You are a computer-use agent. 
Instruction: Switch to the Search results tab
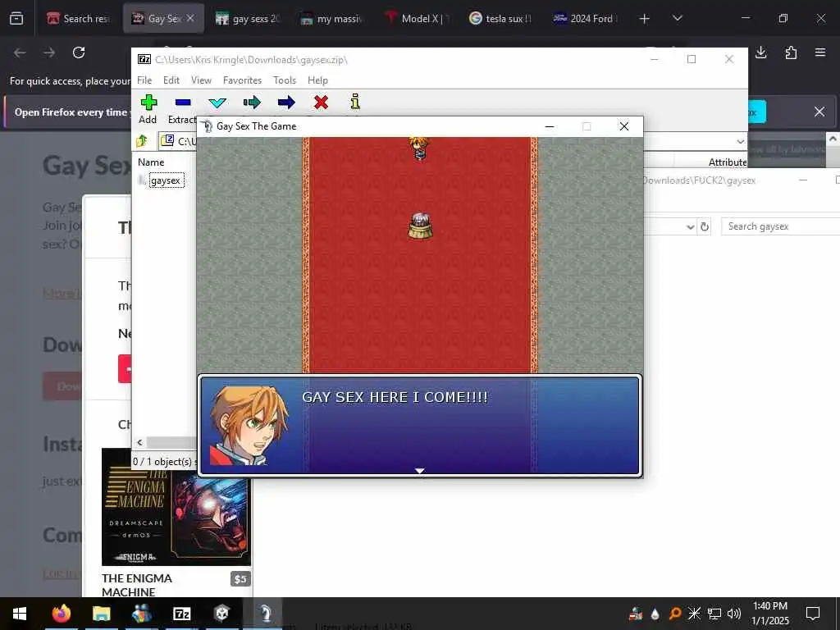[78, 19]
